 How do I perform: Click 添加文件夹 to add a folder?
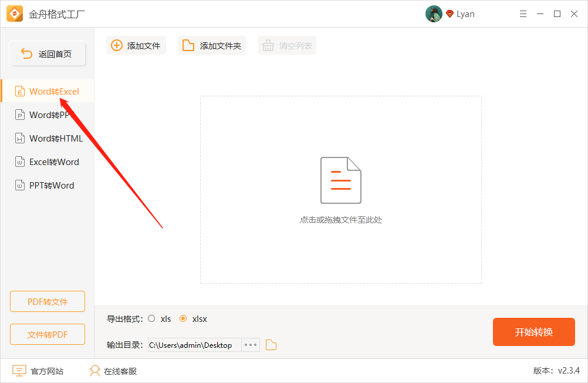[212, 45]
